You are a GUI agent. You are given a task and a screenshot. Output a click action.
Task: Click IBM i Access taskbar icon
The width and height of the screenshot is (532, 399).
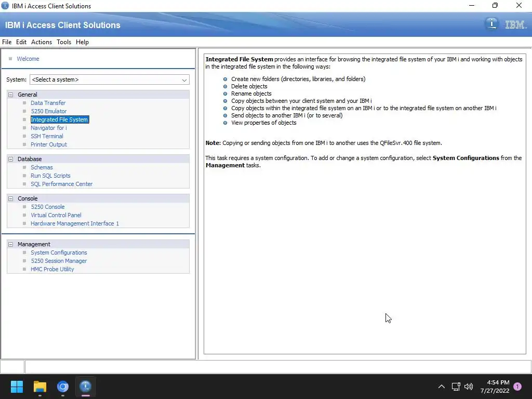86,387
